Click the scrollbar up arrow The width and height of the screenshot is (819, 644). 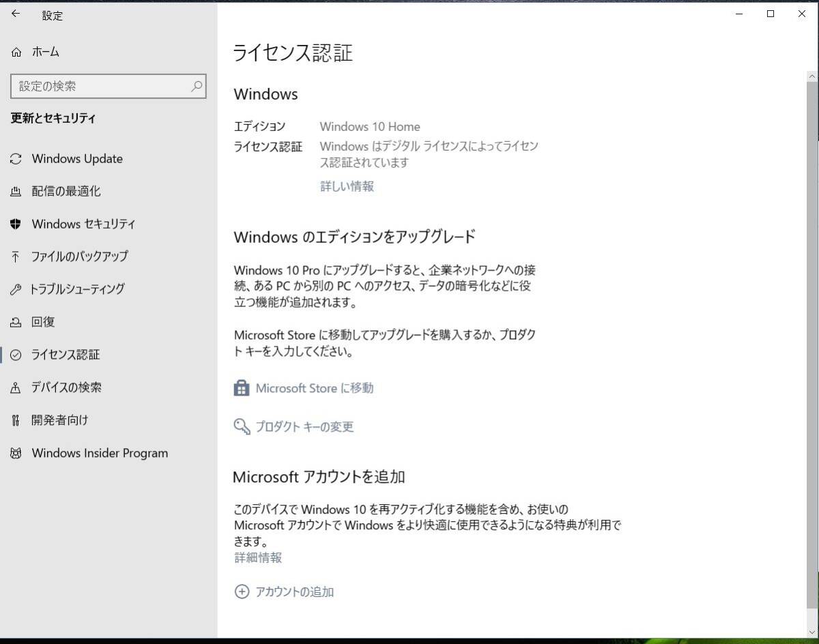pos(812,75)
